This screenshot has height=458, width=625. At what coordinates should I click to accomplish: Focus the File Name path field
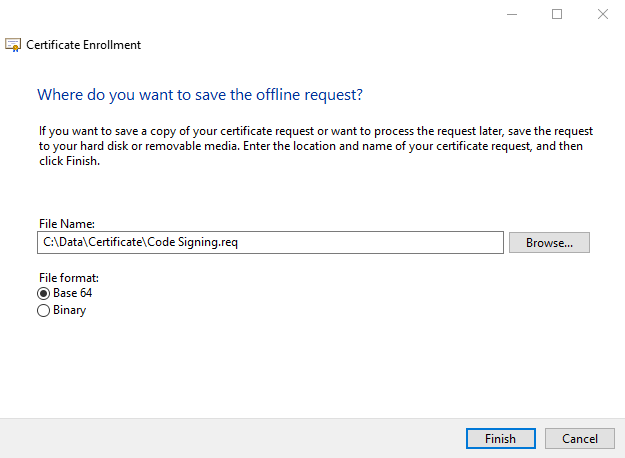270,242
